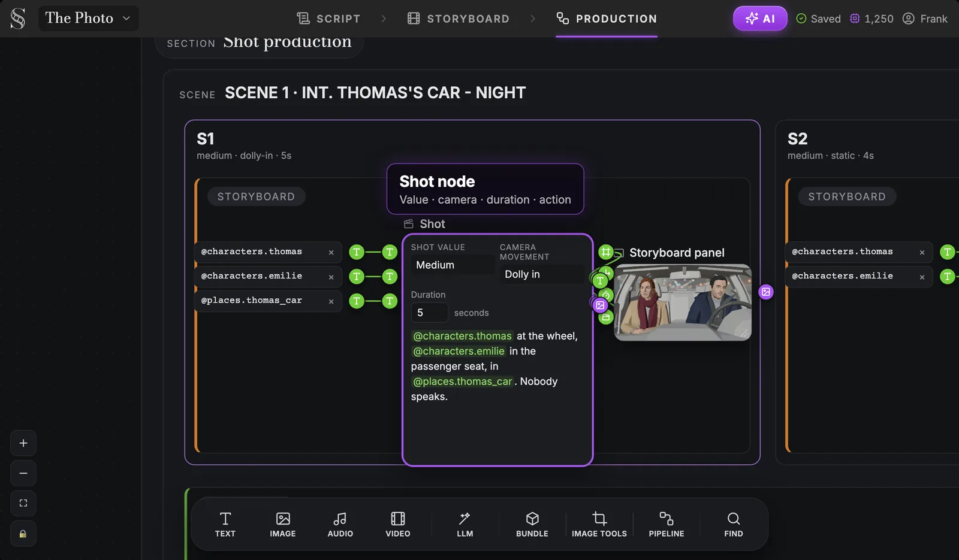Select the S2 shot header title
The height and width of the screenshot is (560, 959).
click(797, 139)
